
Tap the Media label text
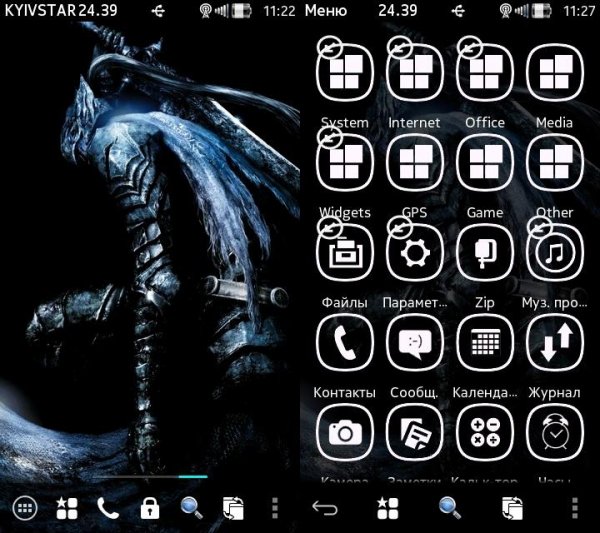click(554, 122)
